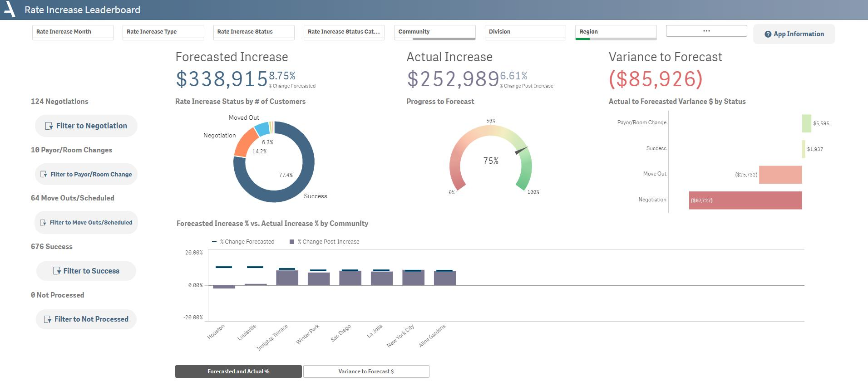This screenshot has width=868, height=386.
Task: Click the help icon in App Information
Action: point(768,34)
